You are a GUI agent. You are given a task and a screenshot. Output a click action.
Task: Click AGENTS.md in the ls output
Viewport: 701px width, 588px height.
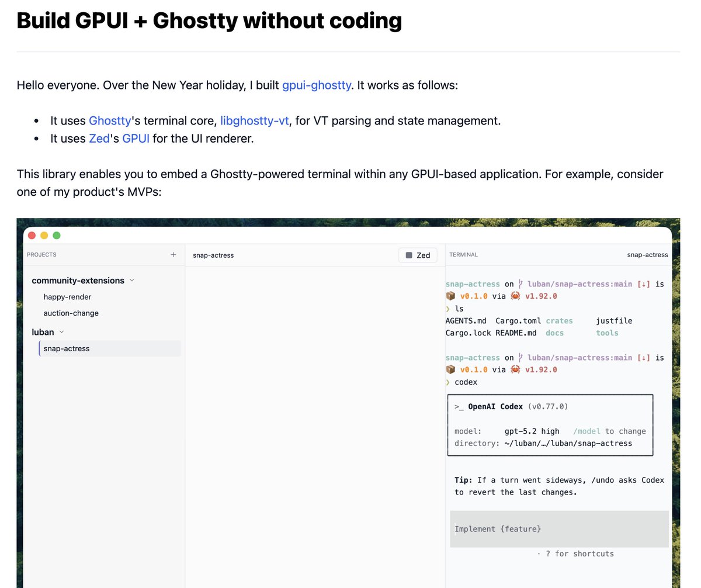point(466,321)
